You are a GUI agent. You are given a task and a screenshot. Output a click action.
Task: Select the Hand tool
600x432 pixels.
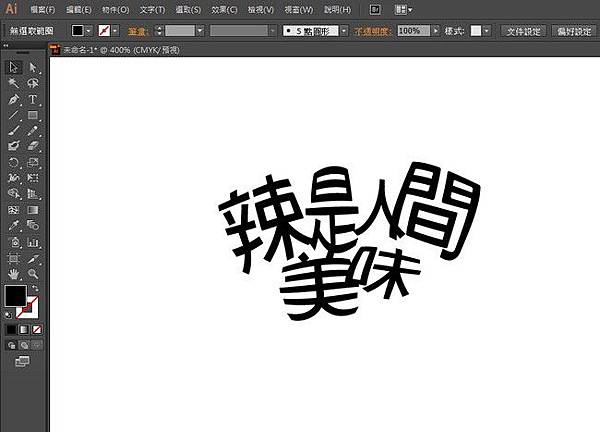pyautogui.click(x=13, y=274)
